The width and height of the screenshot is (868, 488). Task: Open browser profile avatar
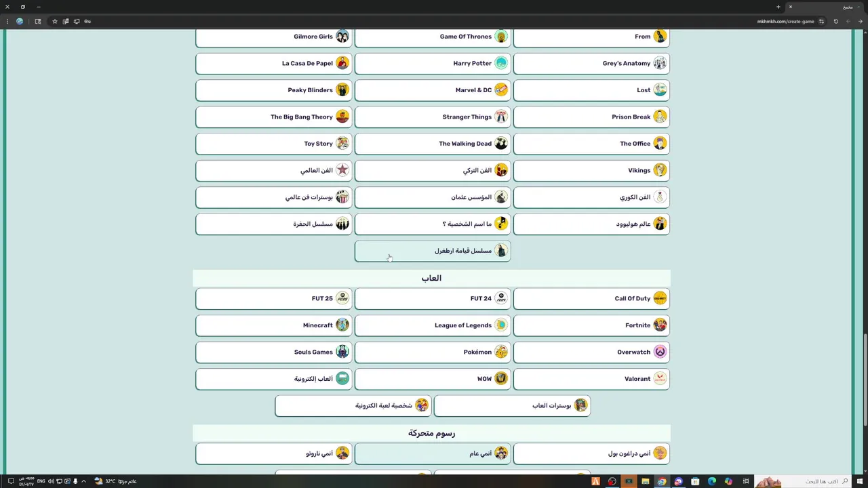point(20,21)
